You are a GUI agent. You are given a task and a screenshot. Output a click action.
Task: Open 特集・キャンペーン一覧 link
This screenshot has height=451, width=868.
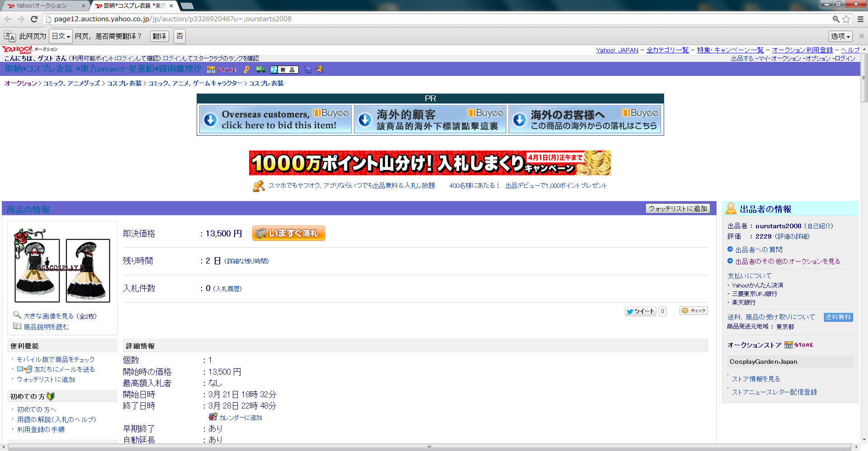point(730,50)
